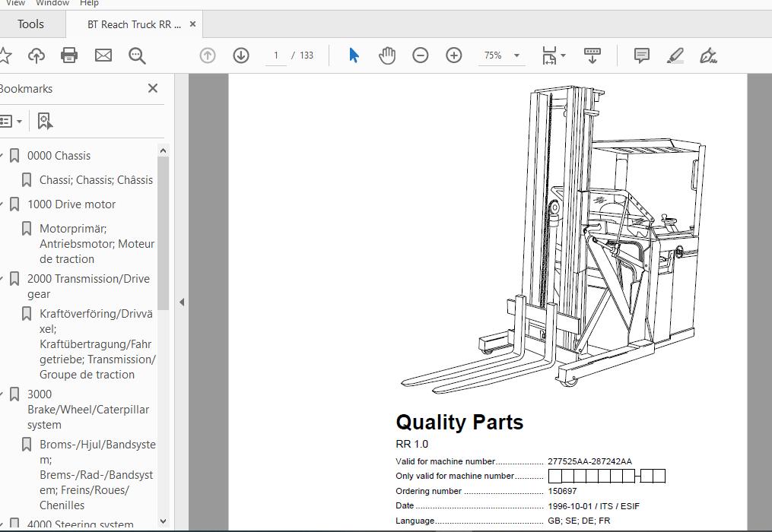The image size is (772, 532).
Task: Open the Window menu
Action: point(52,4)
